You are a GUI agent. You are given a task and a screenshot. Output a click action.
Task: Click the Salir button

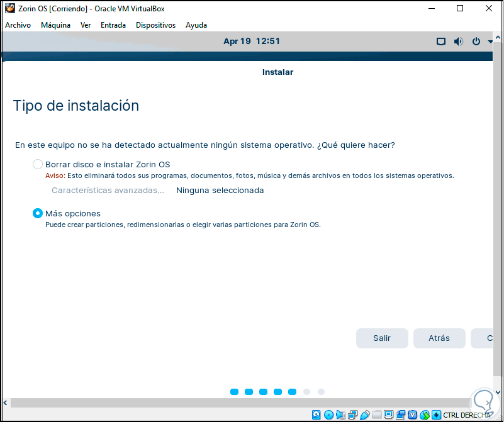tap(382, 338)
